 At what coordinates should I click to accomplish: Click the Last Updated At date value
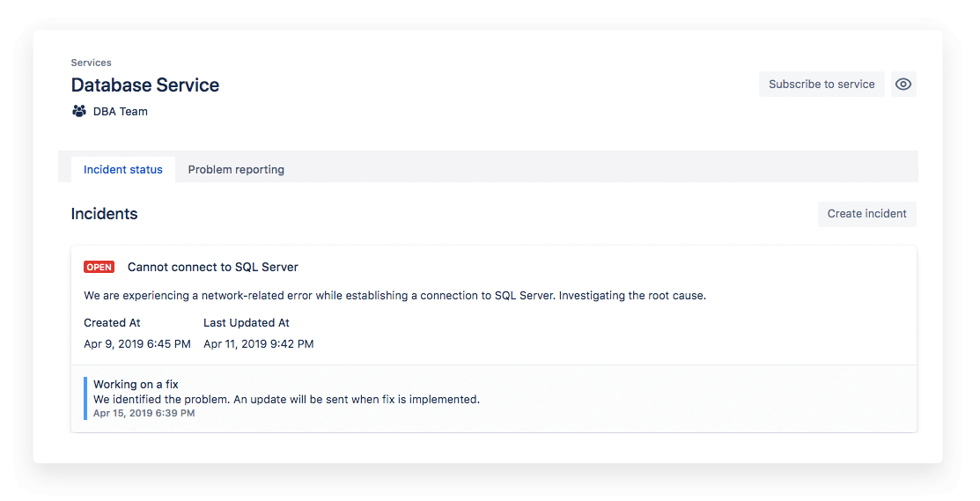pyautogui.click(x=259, y=344)
